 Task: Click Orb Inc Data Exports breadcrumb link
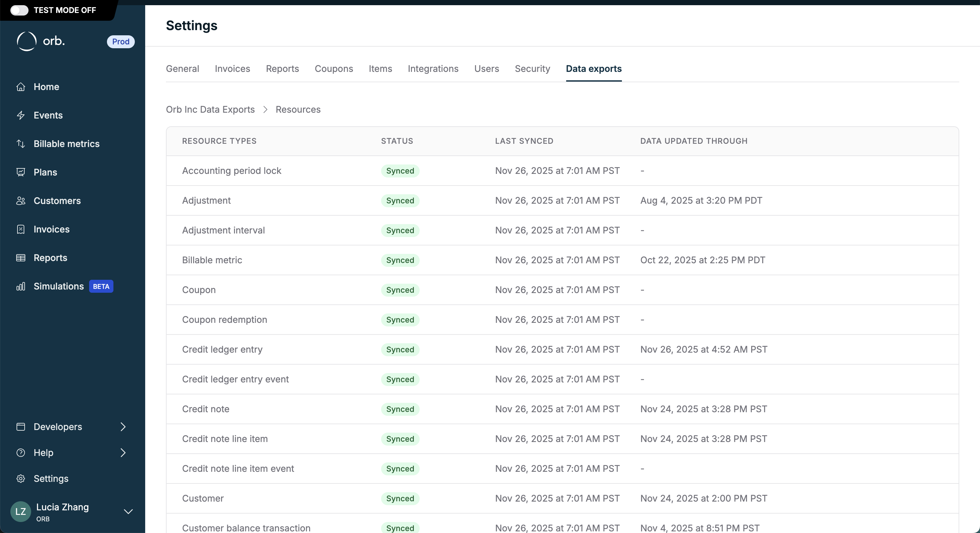click(x=210, y=109)
